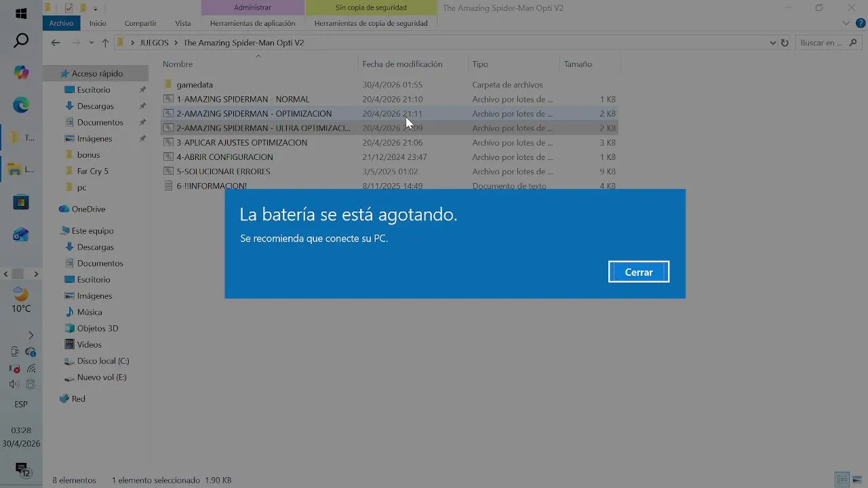Open pinned Descargas under Acceso rápido
Image resolution: width=868 pixels, height=488 pixels.
click(x=95, y=106)
